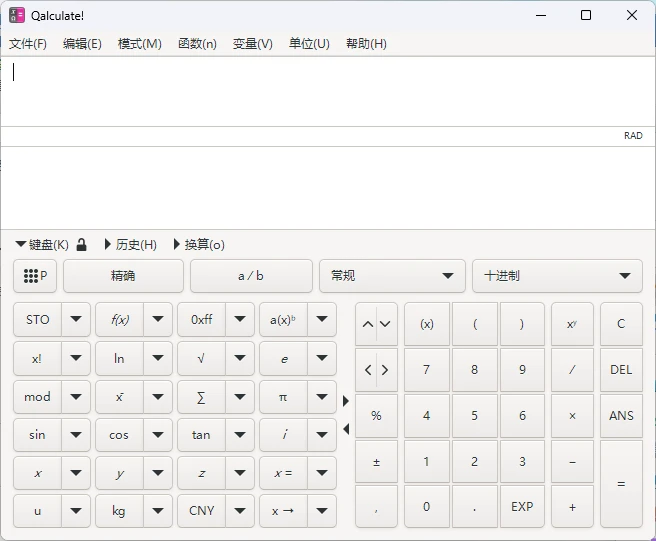Expand the sin dropdown arrow
This screenshot has height=541, width=656.
(x=76, y=435)
